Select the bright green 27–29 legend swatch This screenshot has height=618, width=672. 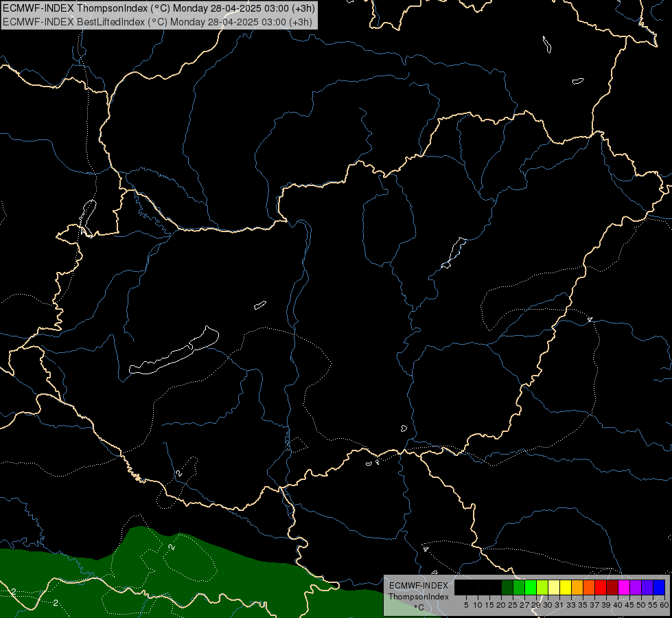[531, 587]
